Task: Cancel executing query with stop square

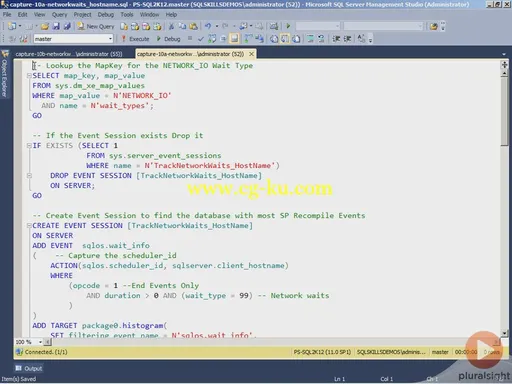Action: pos(190,39)
